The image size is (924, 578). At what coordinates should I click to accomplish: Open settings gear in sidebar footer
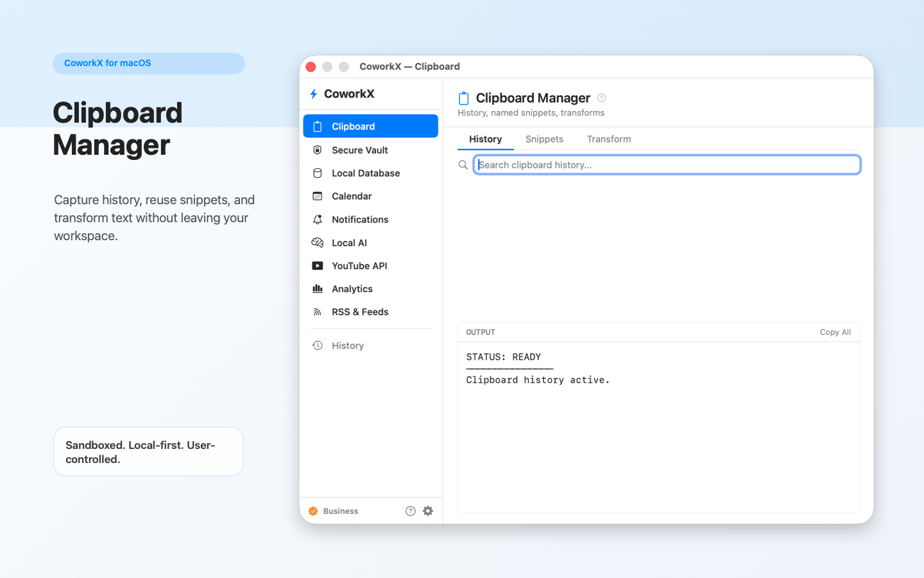428,511
